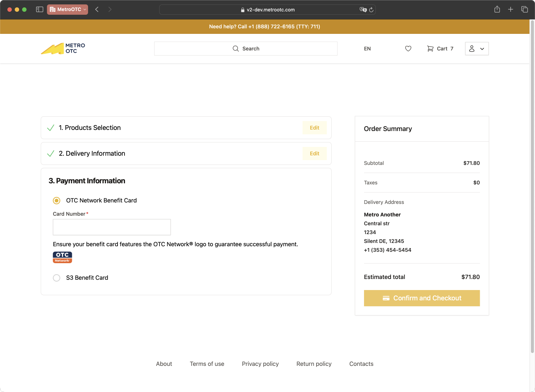Viewport: 535px width, 392px height.
Task: Open MetroOTC tab group dropdown
Action: point(67,10)
